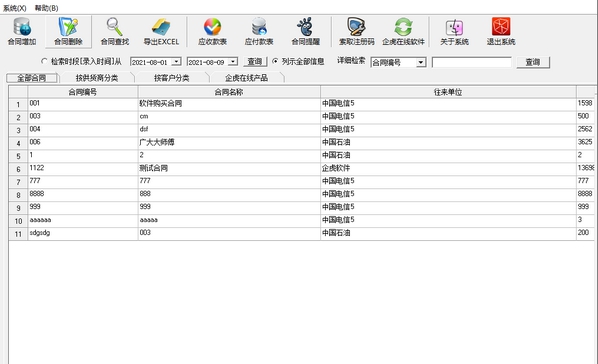Click the 广大大师傅 contract name cell
598x364 pixels.
point(229,143)
